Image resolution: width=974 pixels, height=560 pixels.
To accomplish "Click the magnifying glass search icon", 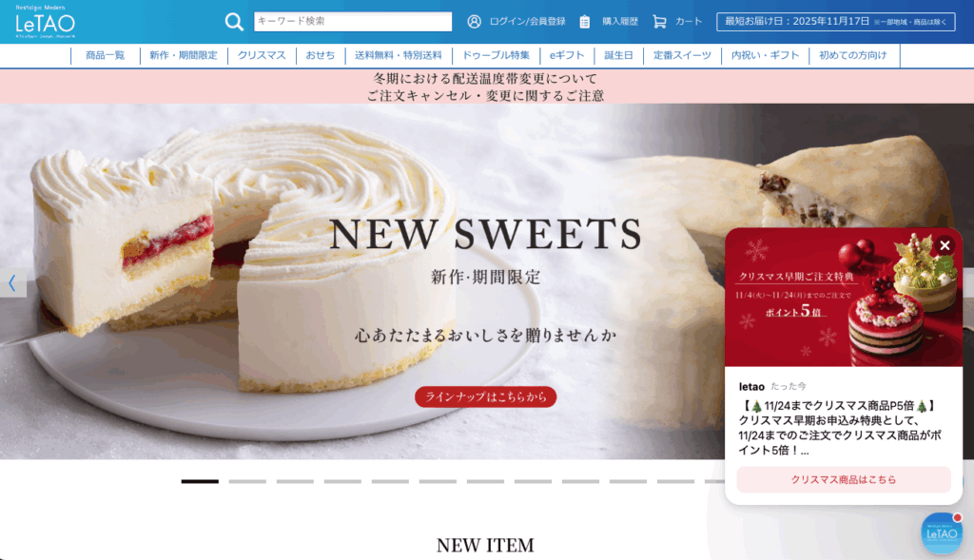I will coord(234,22).
